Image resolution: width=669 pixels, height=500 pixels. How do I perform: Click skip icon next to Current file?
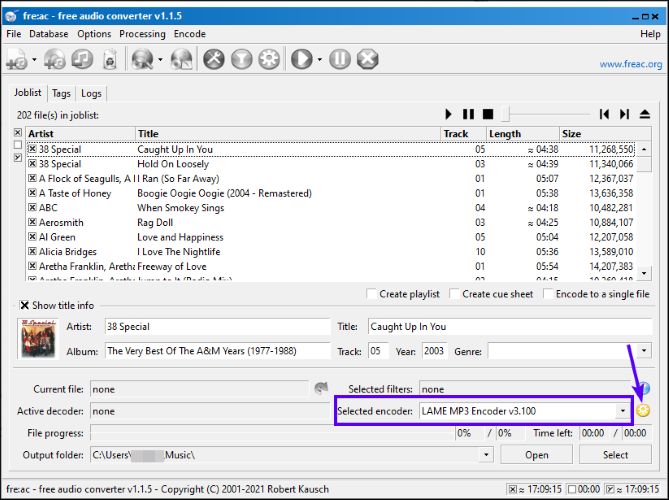click(x=321, y=388)
